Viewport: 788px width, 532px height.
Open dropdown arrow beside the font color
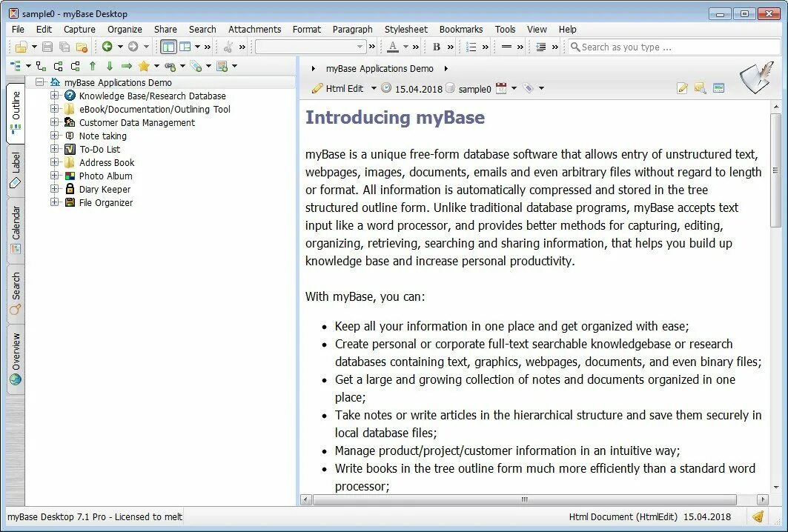pos(405,47)
